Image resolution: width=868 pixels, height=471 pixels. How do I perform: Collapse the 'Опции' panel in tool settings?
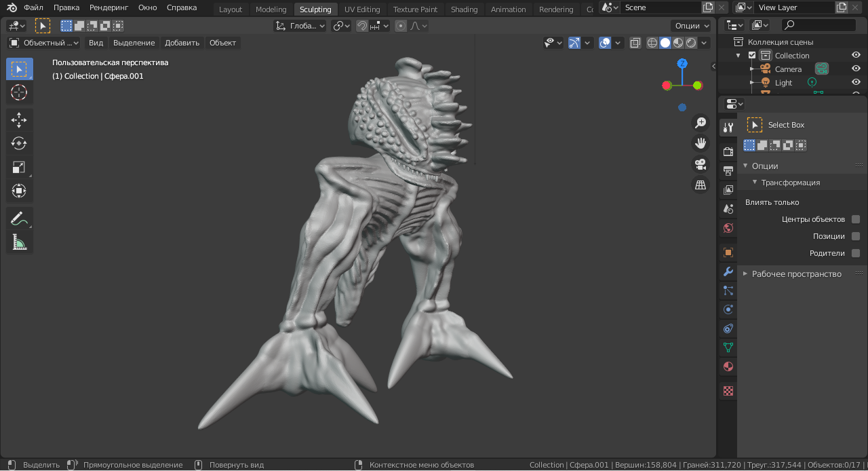pos(745,166)
